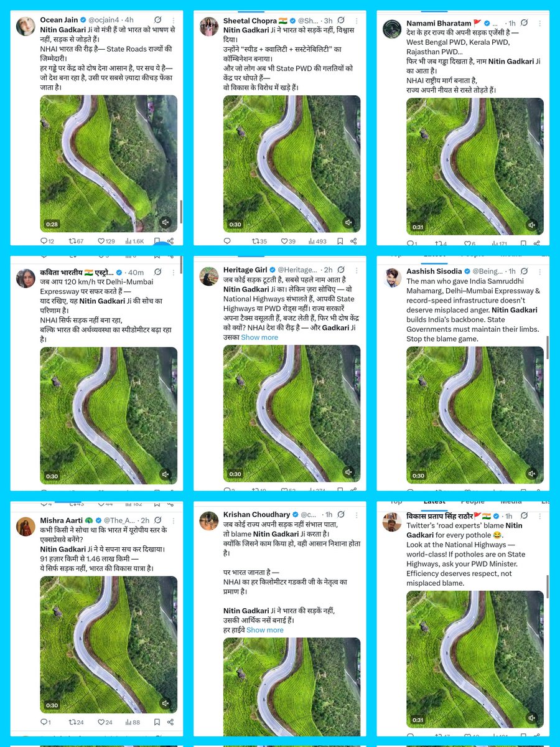Open three-dot menu on Namami Bharatam's tweet

coord(539,24)
